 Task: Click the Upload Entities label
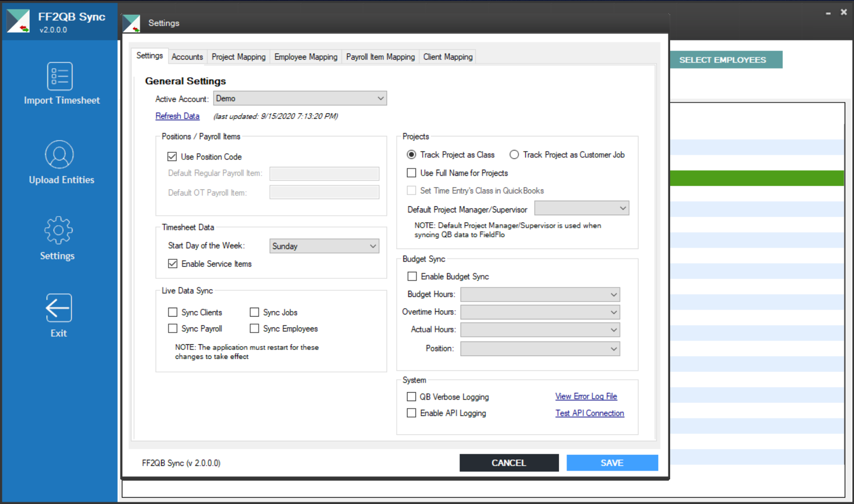click(x=62, y=179)
